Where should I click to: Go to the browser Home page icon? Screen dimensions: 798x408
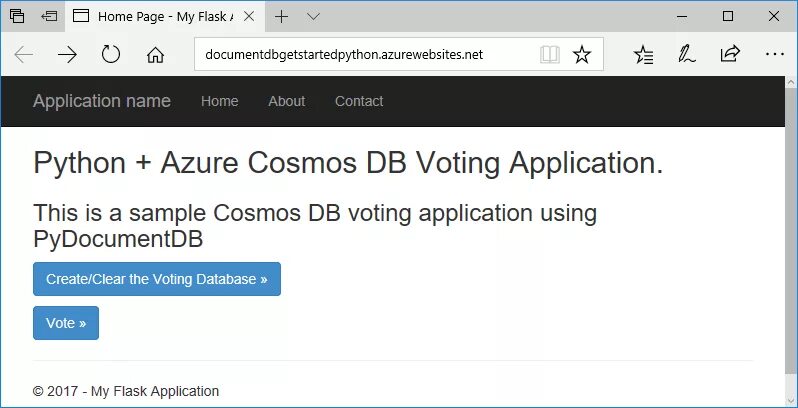(x=155, y=55)
